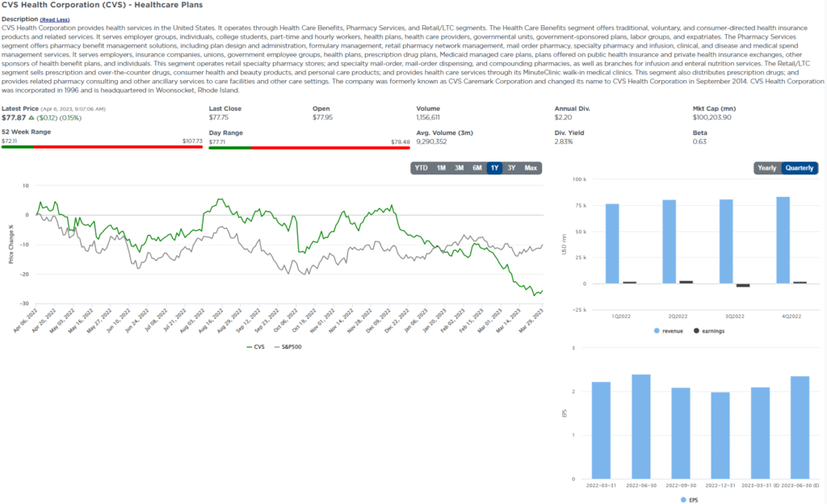This screenshot has width=827, height=504.
Task: Click the 3Q2022 revenue bar
Action: pos(726,241)
